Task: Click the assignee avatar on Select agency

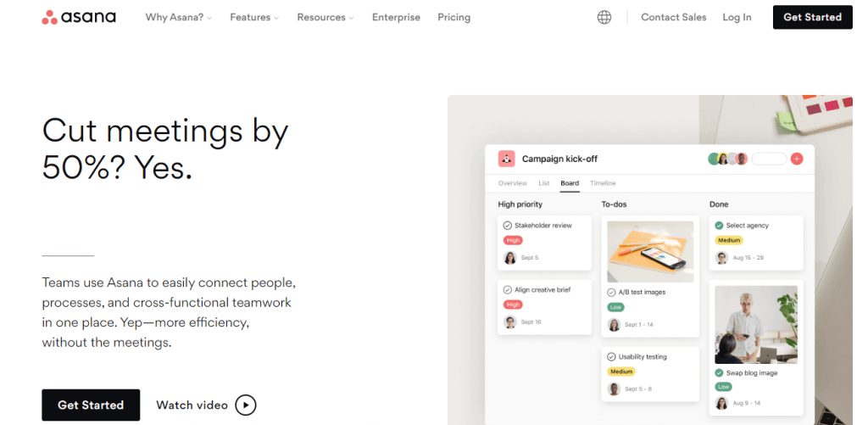Action: tap(721, 258)
